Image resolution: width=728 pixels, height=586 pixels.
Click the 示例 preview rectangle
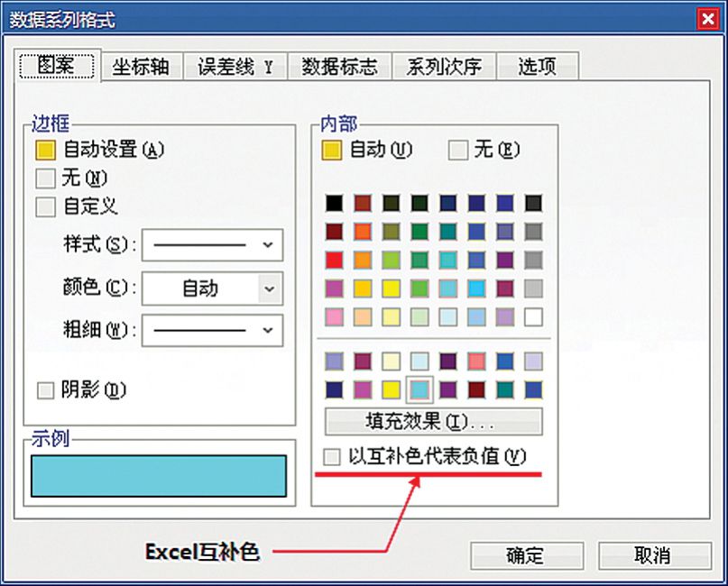[x=158, y=475]
